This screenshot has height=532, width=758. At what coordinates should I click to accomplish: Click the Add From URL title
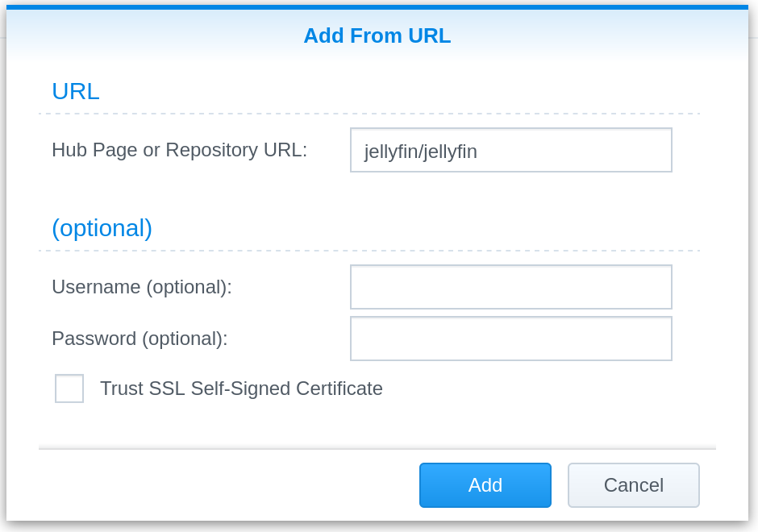(x=377, y=35)
